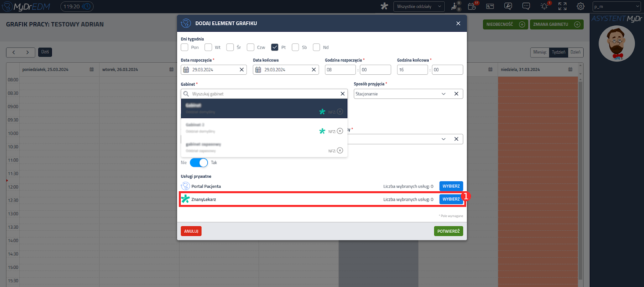Clear the Data rozpoczęcia date
Viewport: 644px width, 287px height.
click(x=242, y=70)
